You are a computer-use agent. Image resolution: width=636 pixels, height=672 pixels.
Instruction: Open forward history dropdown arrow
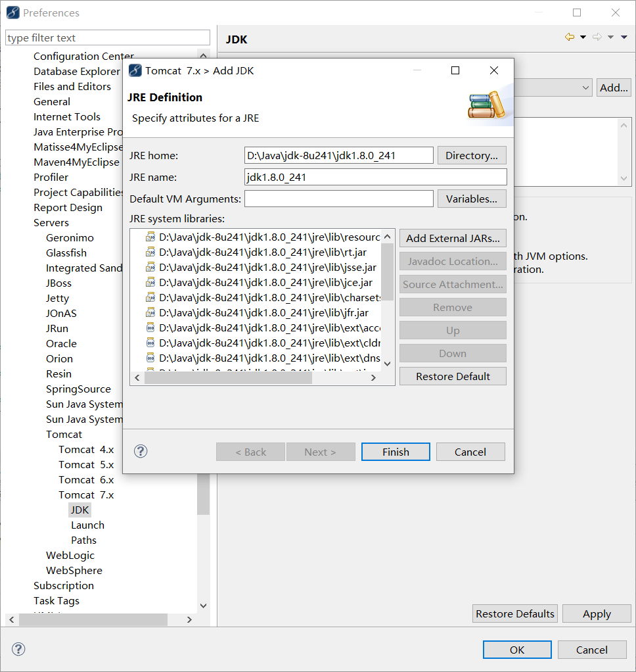[x=611, y=37]
